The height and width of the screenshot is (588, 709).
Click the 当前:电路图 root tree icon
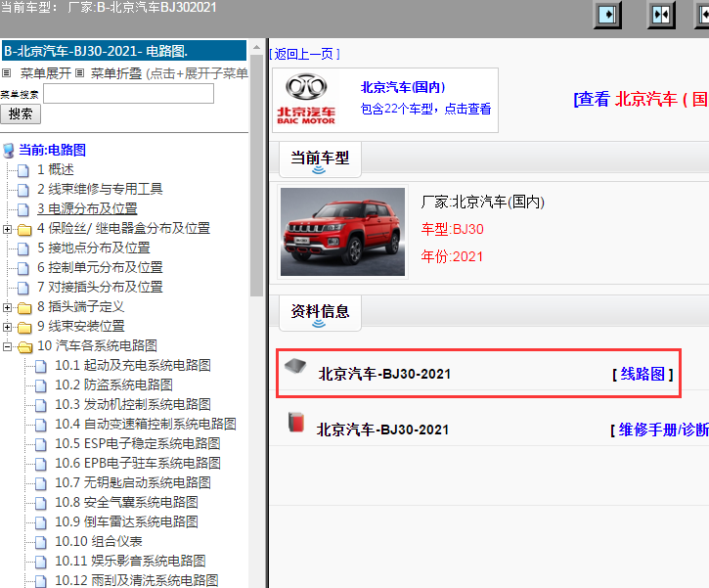[9, 151]
